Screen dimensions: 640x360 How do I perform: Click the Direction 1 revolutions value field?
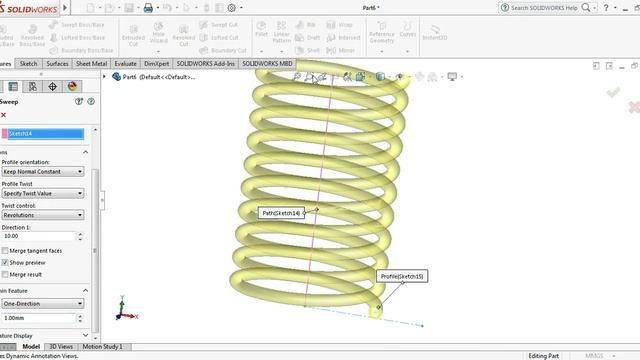[x=39, y=236]
